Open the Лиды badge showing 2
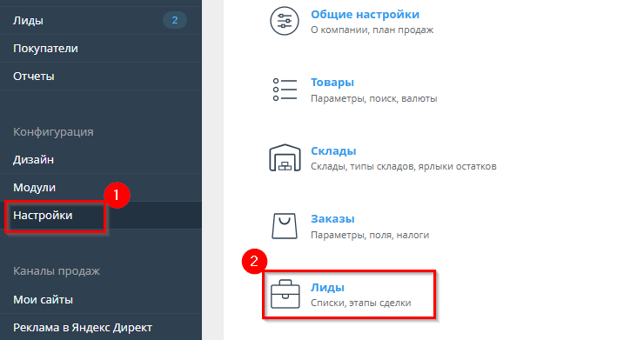The image size is (644, 340). coord(175,20)
